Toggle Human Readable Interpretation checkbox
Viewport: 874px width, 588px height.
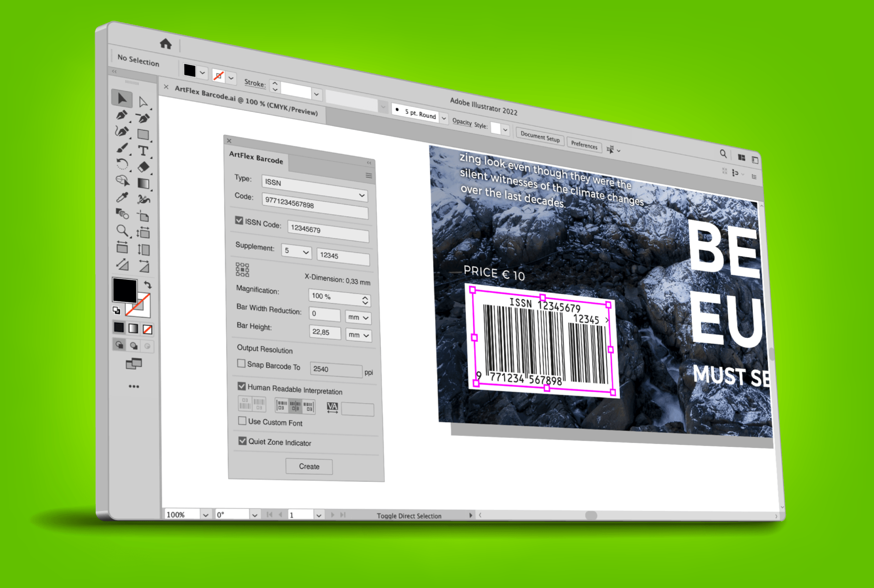[242, 386]
